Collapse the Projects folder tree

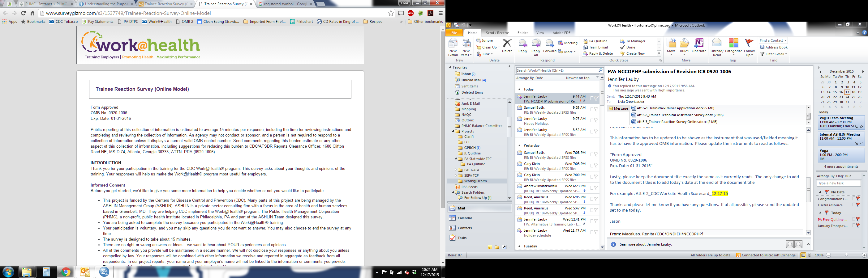click(453, 131)
